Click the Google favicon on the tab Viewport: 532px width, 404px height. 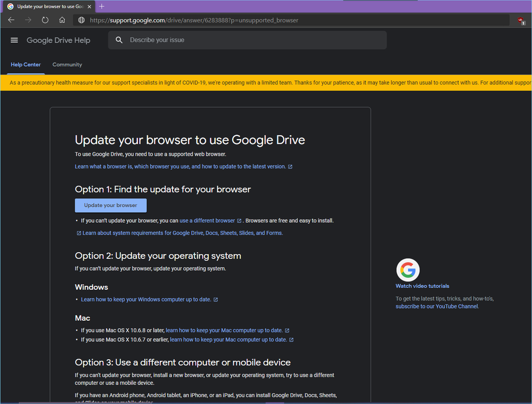tap(11, 6)
